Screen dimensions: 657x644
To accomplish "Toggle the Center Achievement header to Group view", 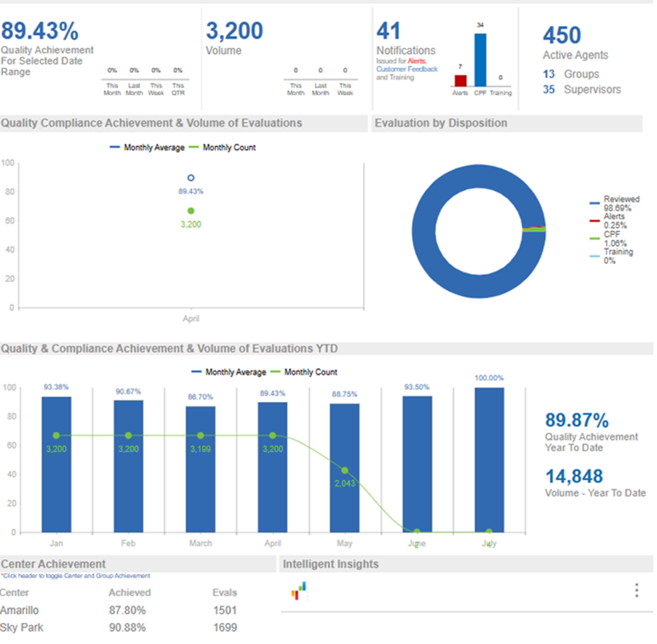I will tap(54, 564).
